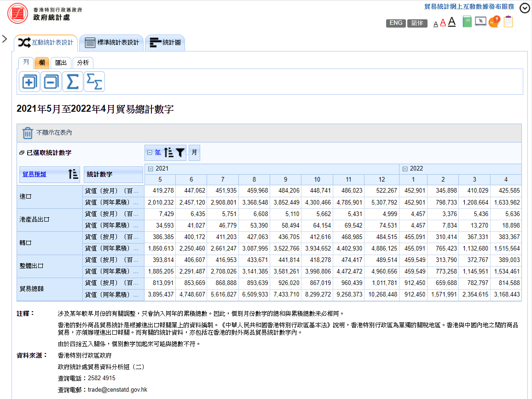Open 貿易統計網上互動數據發布服務 link
Image resolution: width=532 pixels, height=399 pixels.
pyautogui.click(x=469, y=7)
